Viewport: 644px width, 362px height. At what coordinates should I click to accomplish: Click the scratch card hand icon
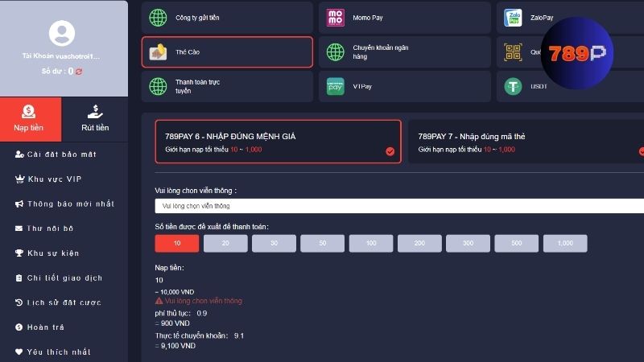coord(158,52)
